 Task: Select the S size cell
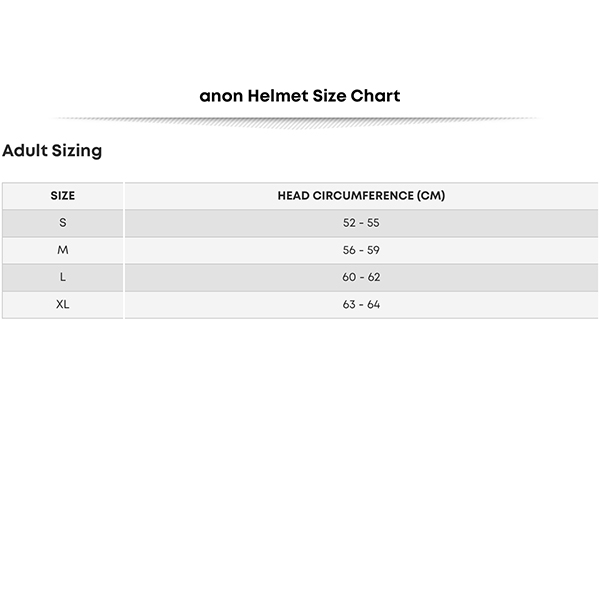pyautogui.click(x=63, y=223)
